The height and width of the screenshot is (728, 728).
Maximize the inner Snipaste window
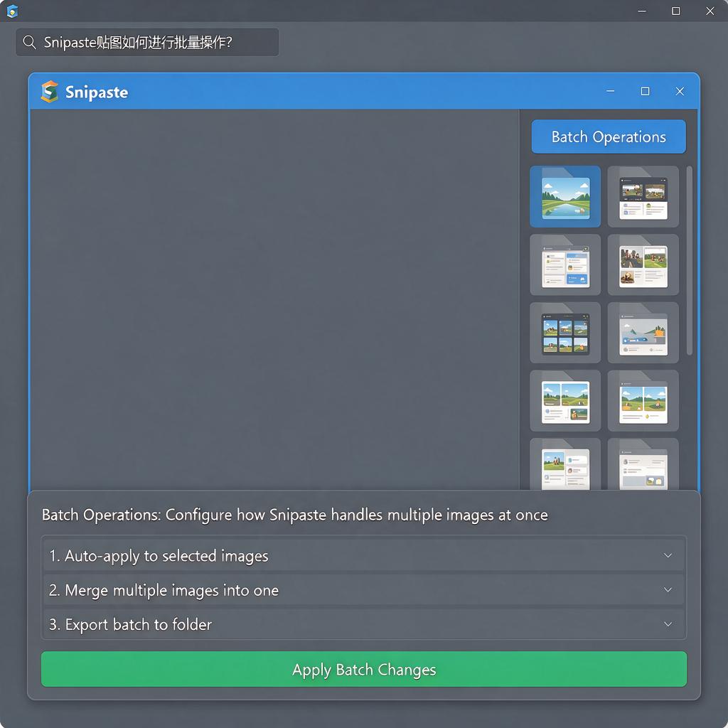click(645, 91)
